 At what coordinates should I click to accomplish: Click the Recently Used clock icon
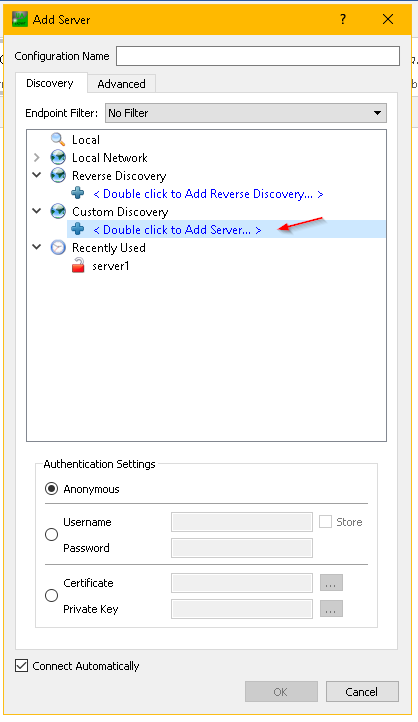(58, 247)
